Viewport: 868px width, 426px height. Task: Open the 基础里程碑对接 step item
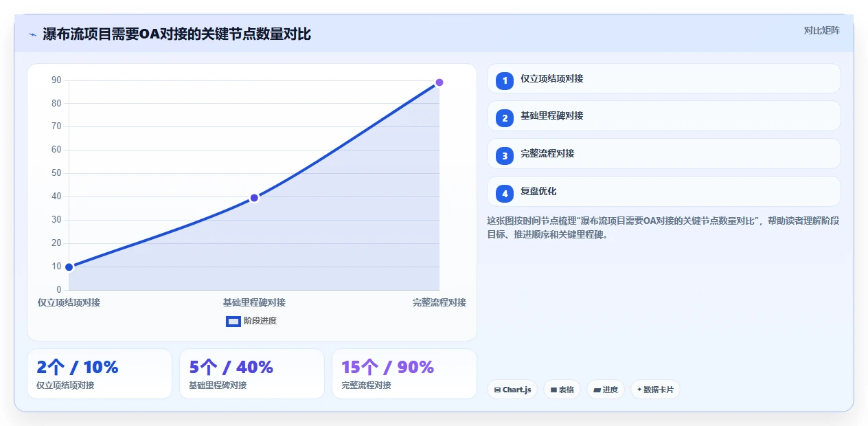coord(664,116)
